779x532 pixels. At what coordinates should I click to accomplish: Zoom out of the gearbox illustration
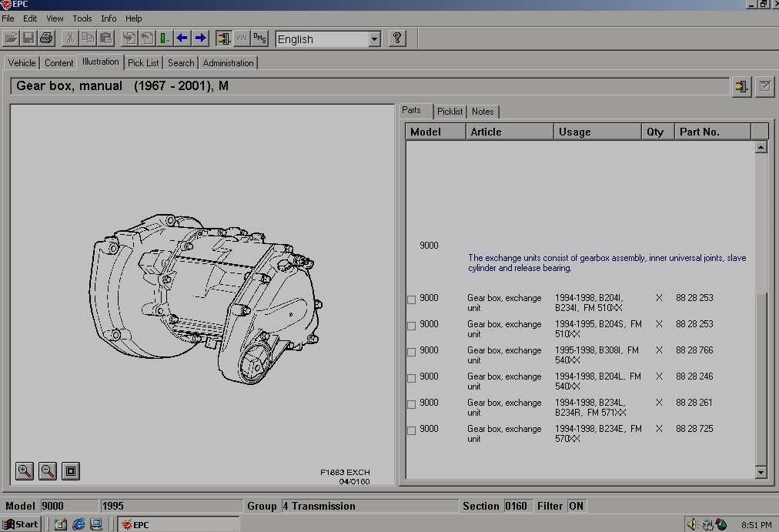(48, 471)
